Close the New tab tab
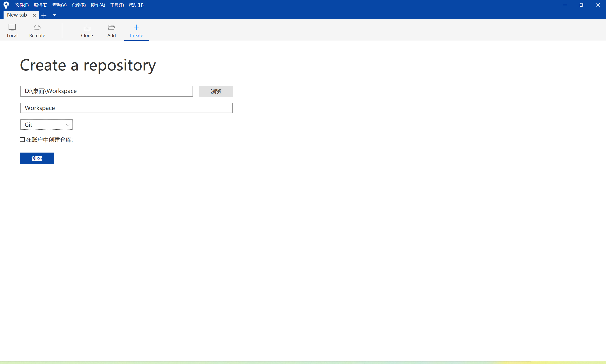 tap(34, 15)
